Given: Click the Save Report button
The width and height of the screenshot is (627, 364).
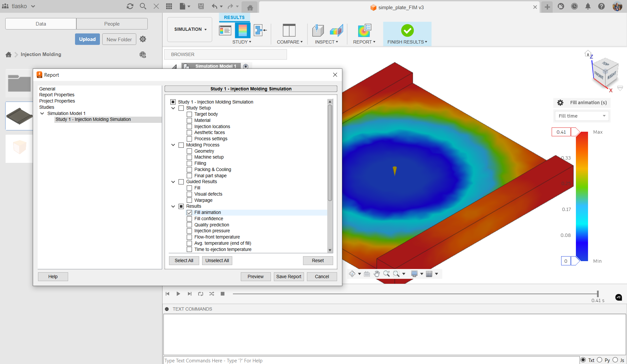Looking at the screenshot, I should point(289,277).
